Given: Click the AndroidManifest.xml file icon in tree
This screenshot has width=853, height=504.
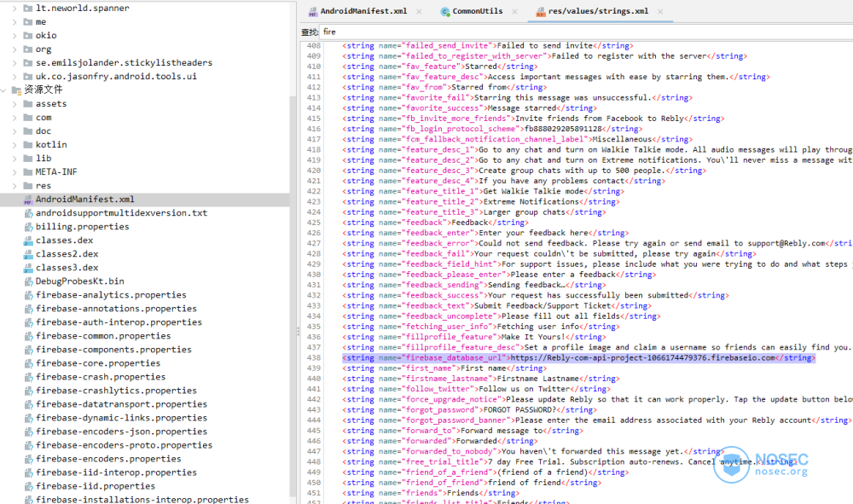Looking at the screenshot, I should (28, 200).
